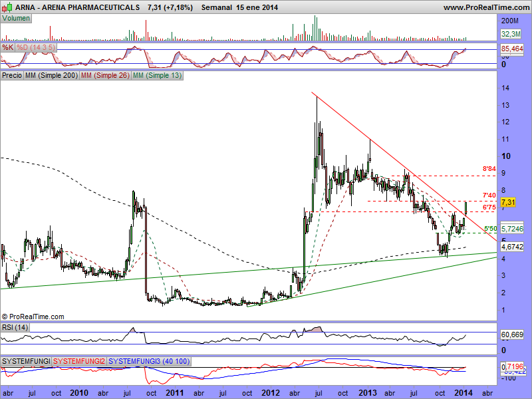532x399 pixels.
Task: Select the MM (Simple 200) moving average label
Action: [x=51, y=75]
